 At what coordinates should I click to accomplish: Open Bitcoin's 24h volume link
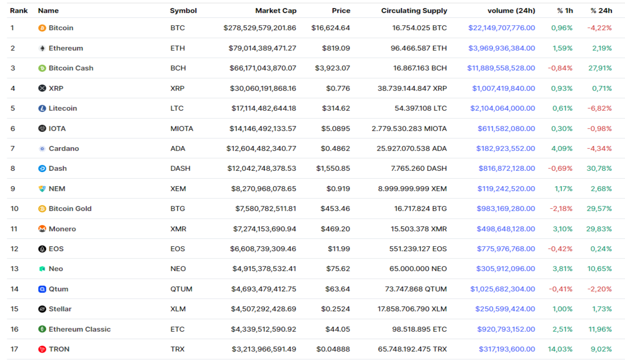click(501, 28)
